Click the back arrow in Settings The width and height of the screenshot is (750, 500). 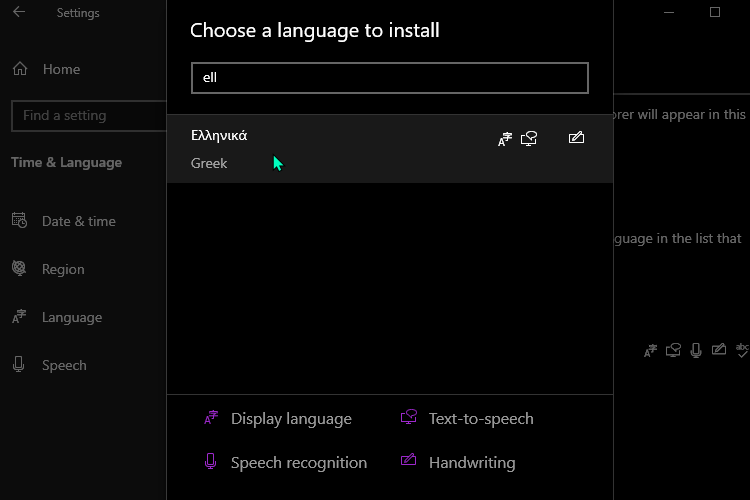(x=19, y=12)
